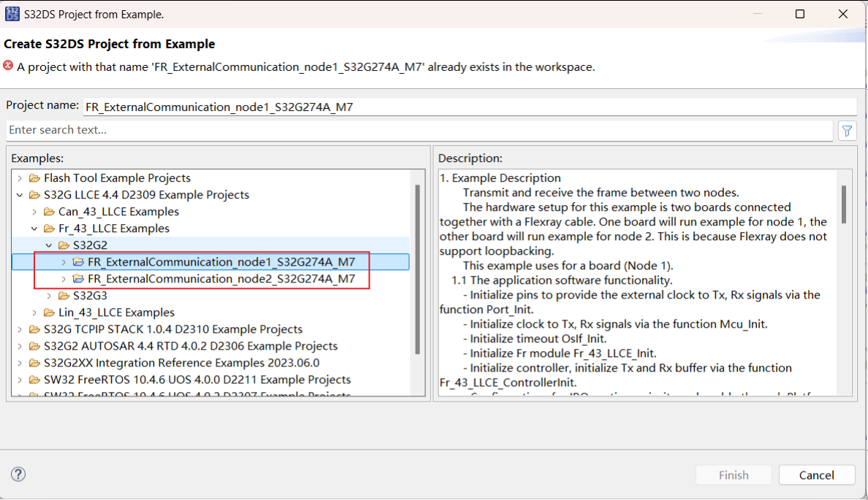Click the node1_S32G274A_M7 project folder icon
The height and width of the screenshot is (500, 868).
(x=79, y=261)
